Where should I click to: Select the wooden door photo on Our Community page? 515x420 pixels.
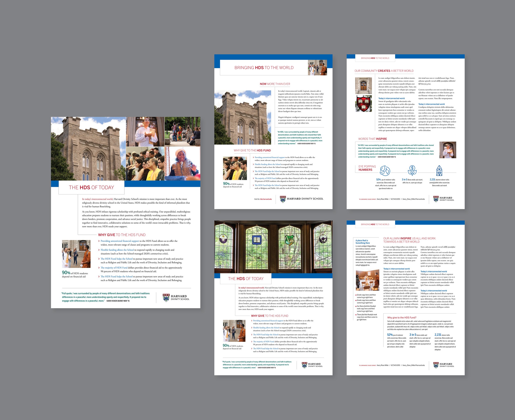363,86
